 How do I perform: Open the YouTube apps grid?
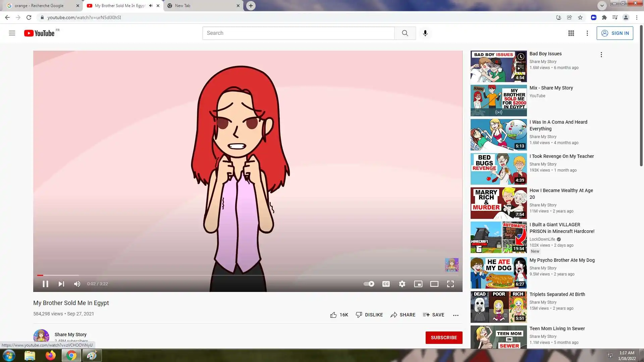(571, 33)
